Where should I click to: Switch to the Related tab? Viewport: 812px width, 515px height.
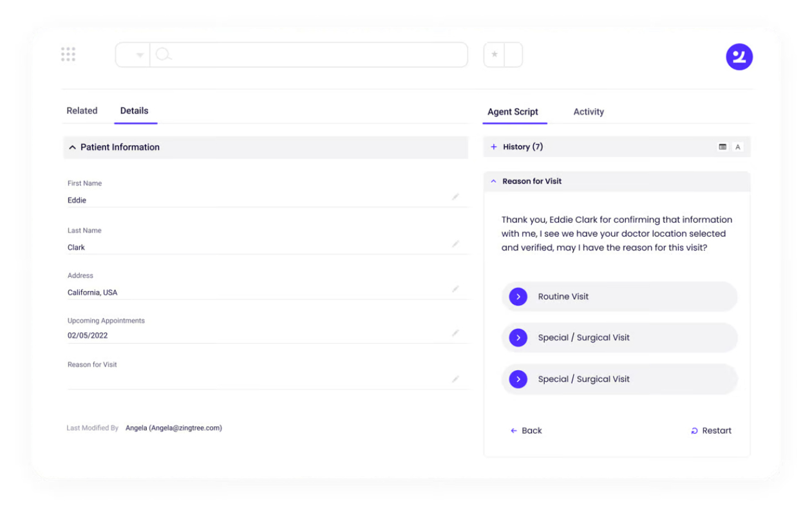tap(82, 111)
